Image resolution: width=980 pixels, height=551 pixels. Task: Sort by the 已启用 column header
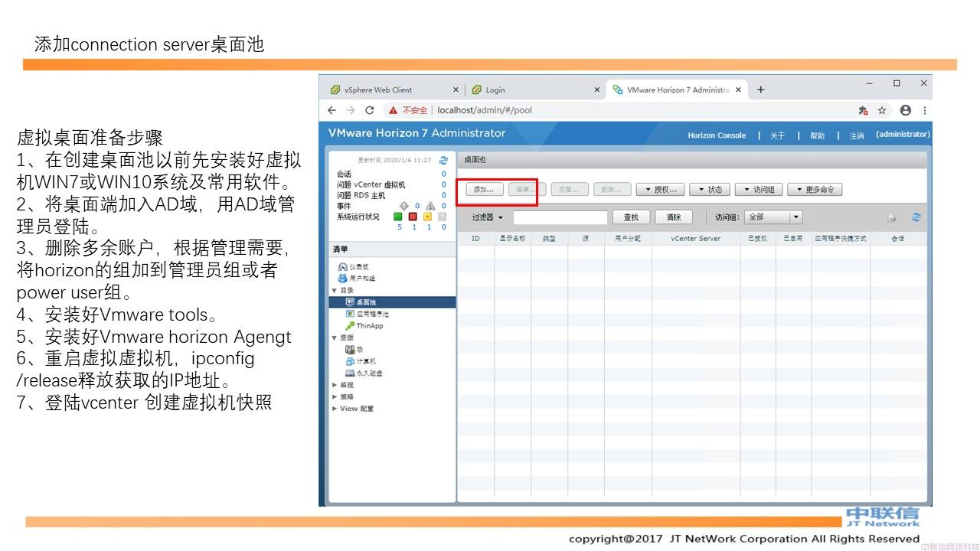(x=792, y=239)
